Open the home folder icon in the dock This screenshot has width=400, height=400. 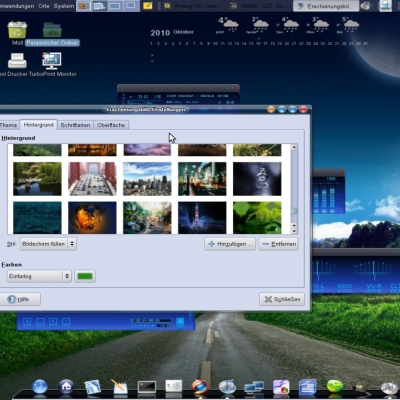point(66,387)
